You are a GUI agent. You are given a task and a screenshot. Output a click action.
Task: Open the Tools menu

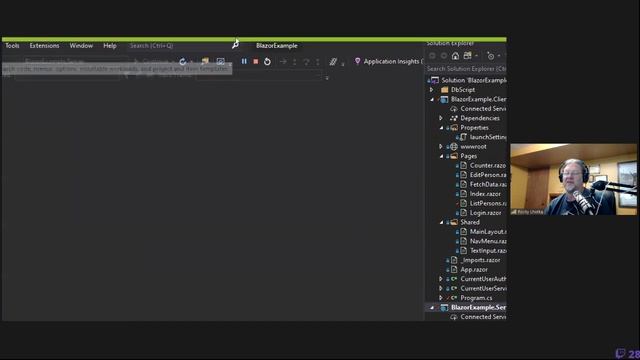click(x=12, y=46)
